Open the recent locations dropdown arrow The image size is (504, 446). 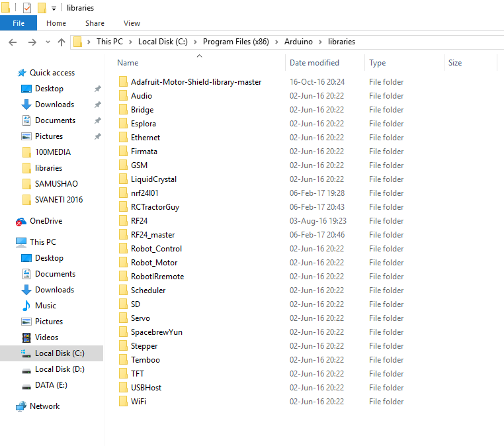[48, 42]
